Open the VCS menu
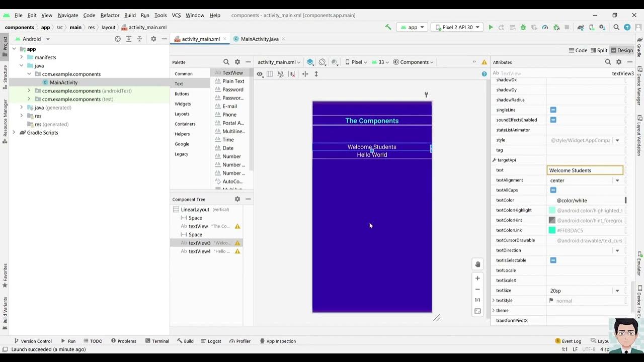Screen dimensions: 644x362 point(176,15)
